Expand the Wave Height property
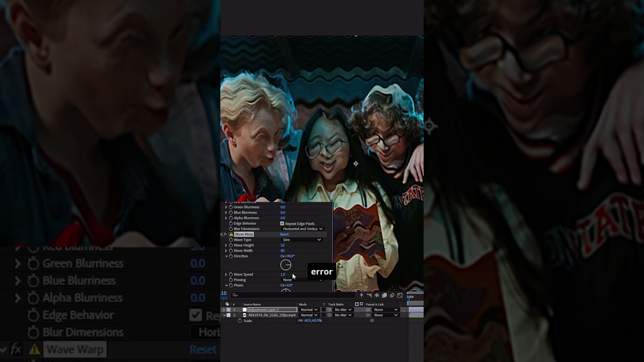 [x=226, y=245]
